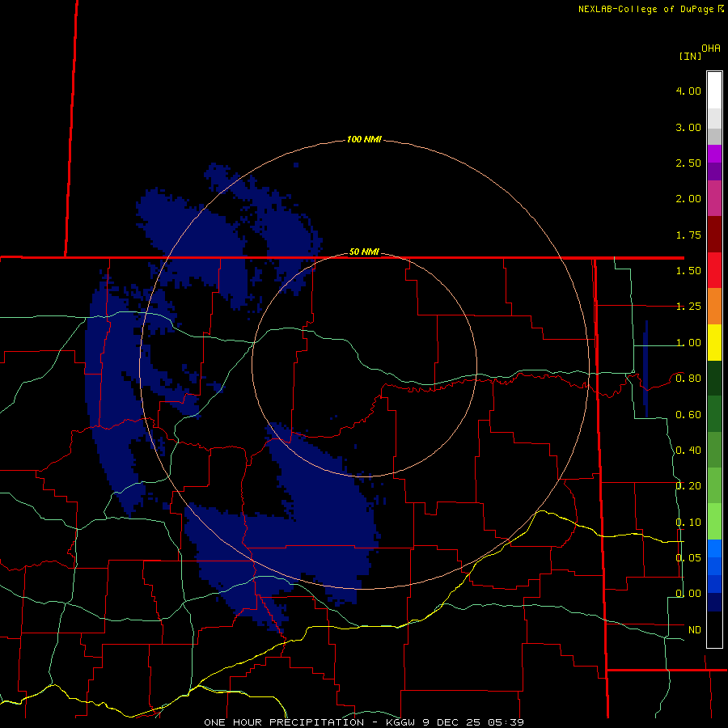Click the NEXLAB-College of DuPage credit text
Image resolution: width=728 pixels, height=728 pixels.
[651, 9]
